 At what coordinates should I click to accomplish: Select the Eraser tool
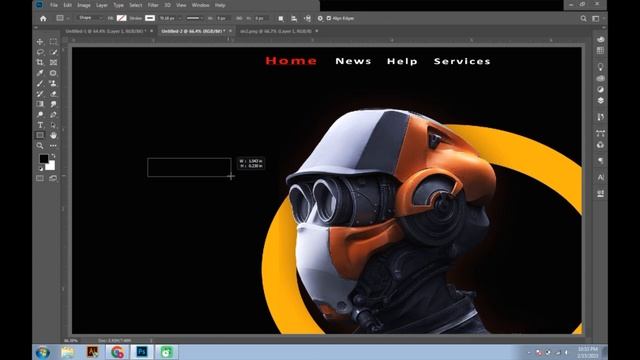point(53,94)
